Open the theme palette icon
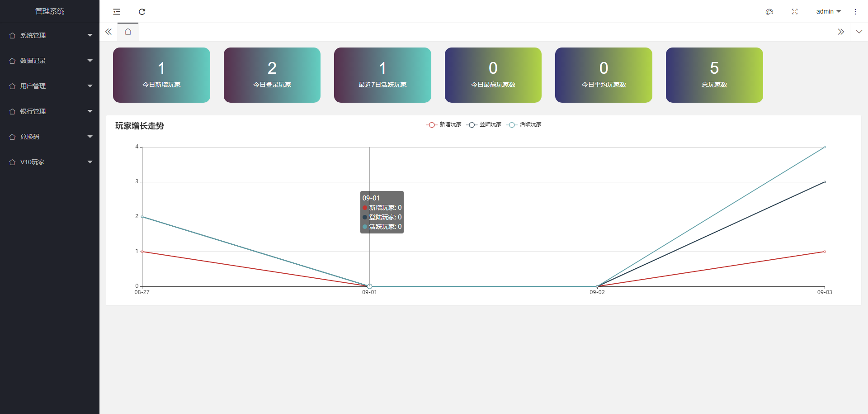 769,12
